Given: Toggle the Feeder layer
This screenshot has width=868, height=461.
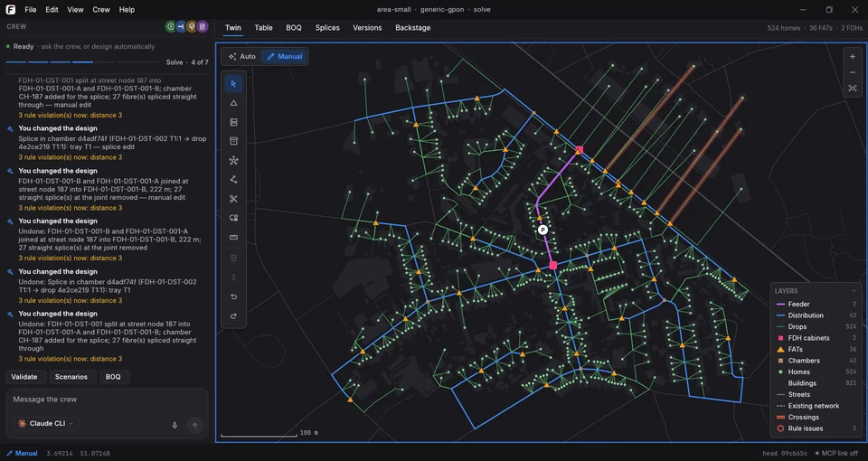Looking at the screenshot, I should point(816,304).
